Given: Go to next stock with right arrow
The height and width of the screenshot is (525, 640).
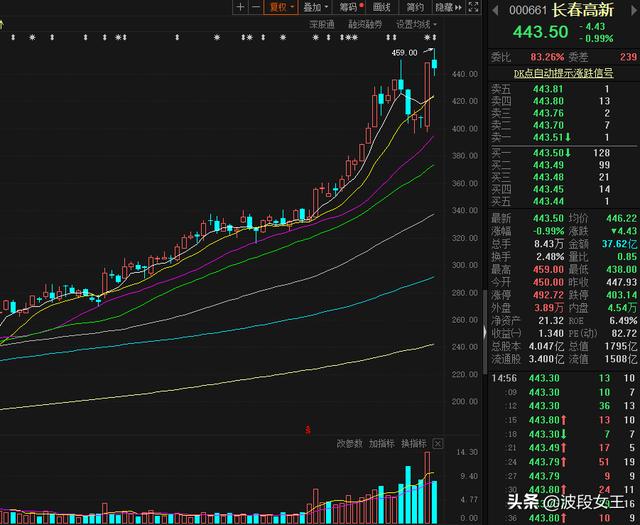Looking at the screenshot, I should point(634,10).
